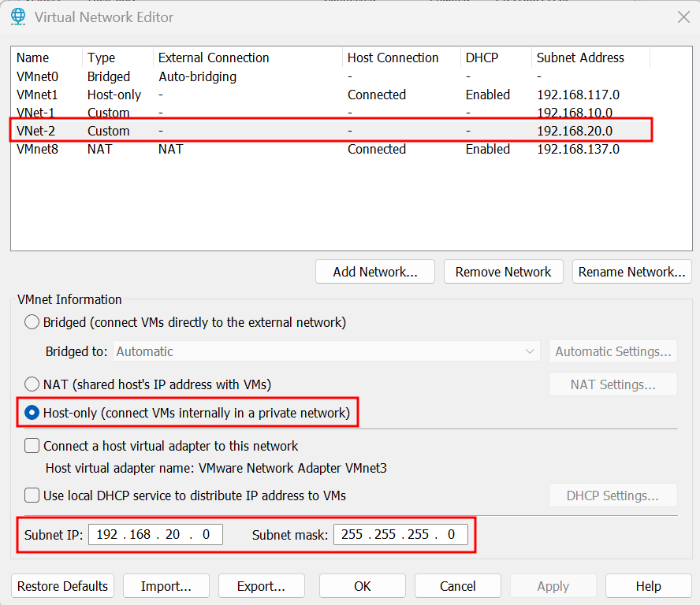700x605 pixels.
Task: Click inside the Subnet mask field
Action: point(400,534)
